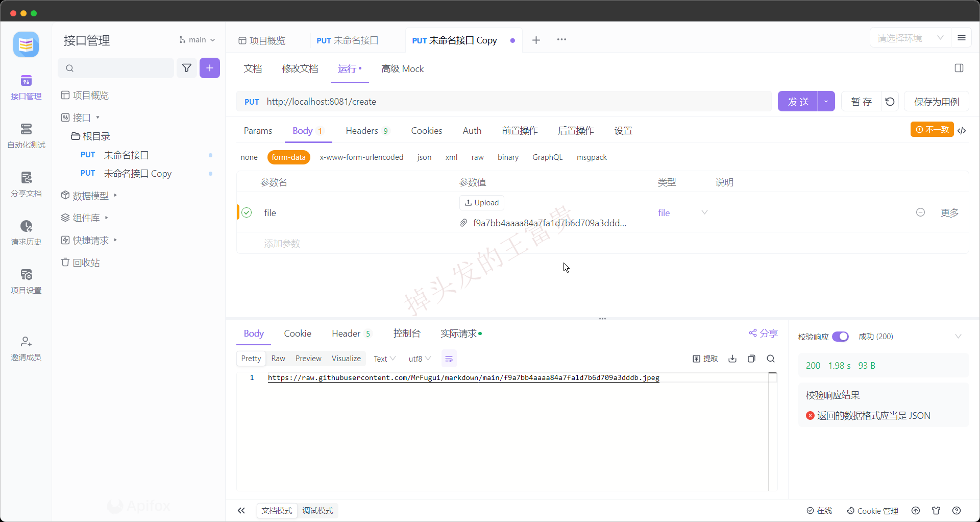The image size is (980, 522).
Task: Toggle word wrap in response view
Action: point(449,359)
